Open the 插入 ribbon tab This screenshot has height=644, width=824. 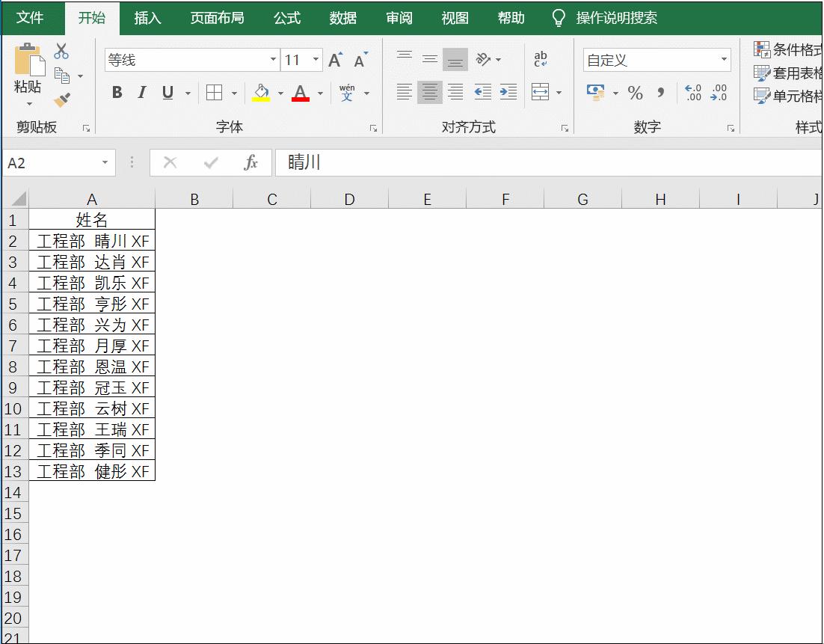pos(147,18)
